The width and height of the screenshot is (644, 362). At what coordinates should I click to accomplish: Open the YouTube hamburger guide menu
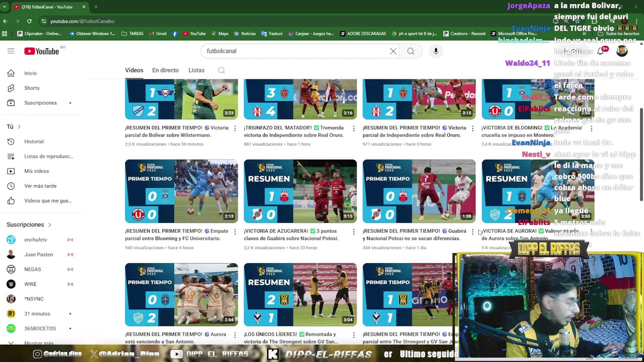click(11, 51)
